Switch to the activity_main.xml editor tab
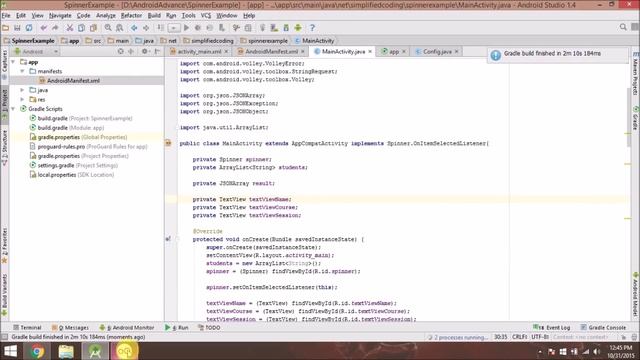Viewport: 640px width, 360px height. 199,52
